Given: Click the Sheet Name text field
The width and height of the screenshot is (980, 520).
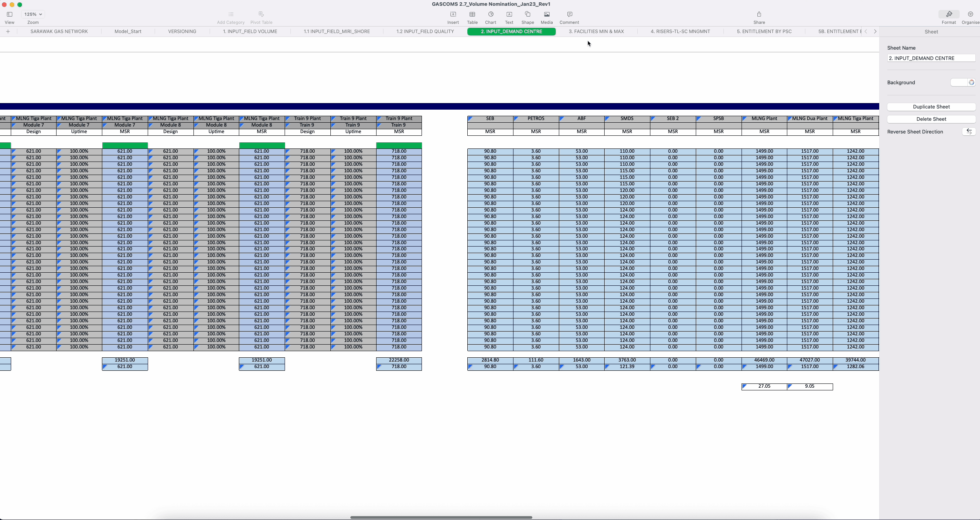Looking at the screenshot, I should pyautogui.click(x=931, y=58).
